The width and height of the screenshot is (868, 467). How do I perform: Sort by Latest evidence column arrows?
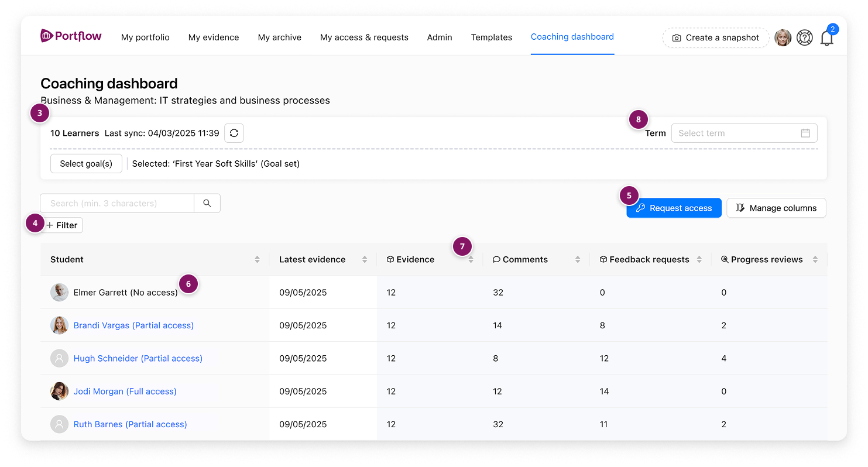(365, 259)
